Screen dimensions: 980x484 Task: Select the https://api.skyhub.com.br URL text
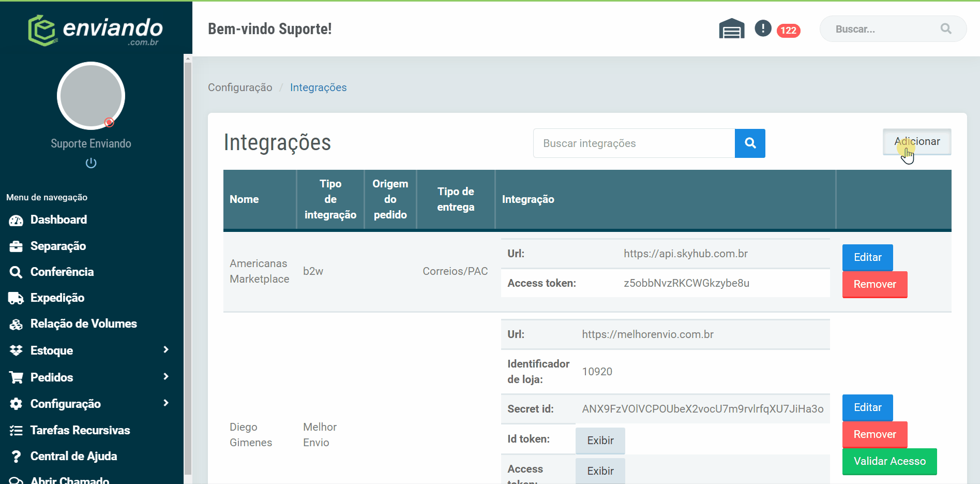(x=685, y=254)
